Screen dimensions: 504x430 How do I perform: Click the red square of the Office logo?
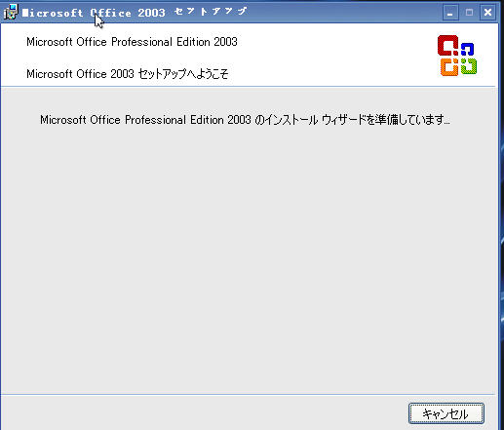point(448,46)
